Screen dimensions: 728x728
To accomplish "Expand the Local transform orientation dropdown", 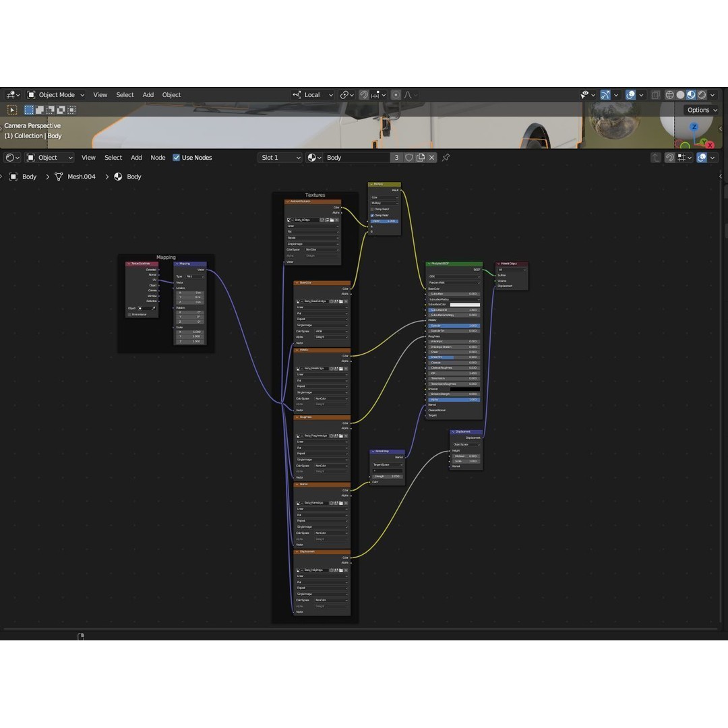I will coord(313,95).
